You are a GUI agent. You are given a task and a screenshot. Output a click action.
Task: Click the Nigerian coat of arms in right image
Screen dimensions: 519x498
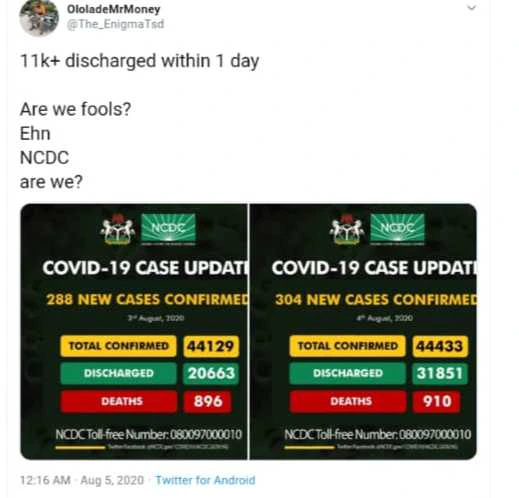(347, 229)
